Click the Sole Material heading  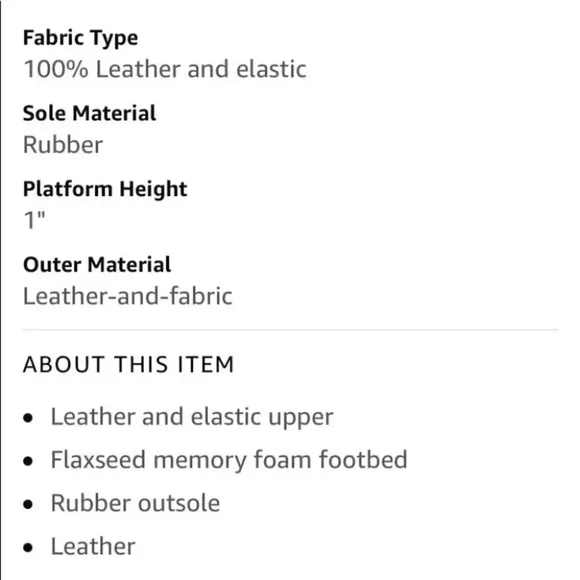[x=90, y=113]
